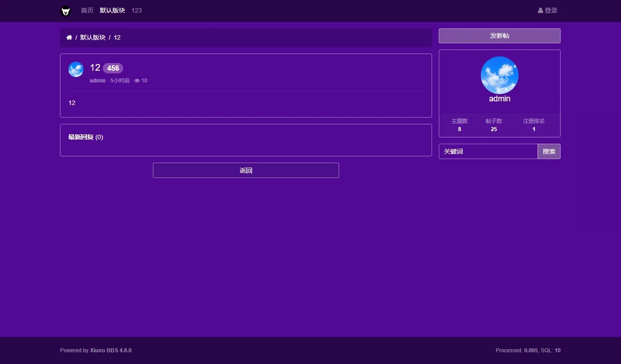Viewport: 621px width, 364px height.
Task: Select the 123 item in navbar
Action: pyautogui.click(x=137, y=10)
